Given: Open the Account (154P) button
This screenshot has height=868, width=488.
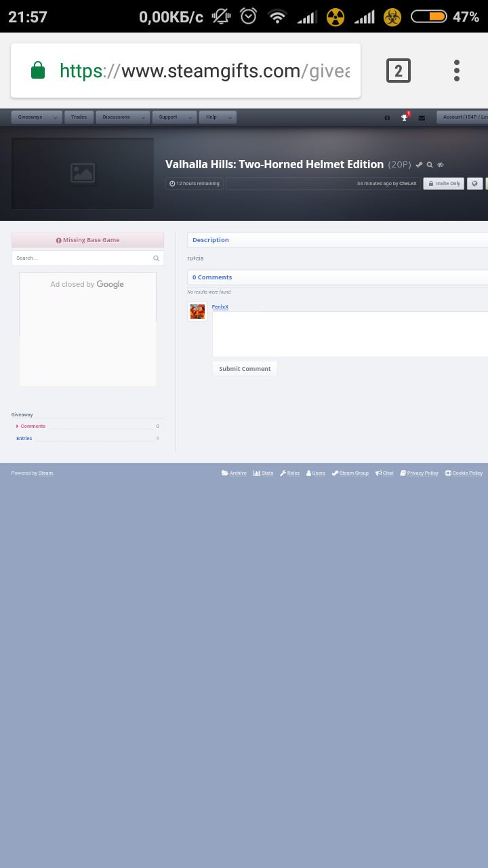Looking at the screenshot, I should (464, 117).
